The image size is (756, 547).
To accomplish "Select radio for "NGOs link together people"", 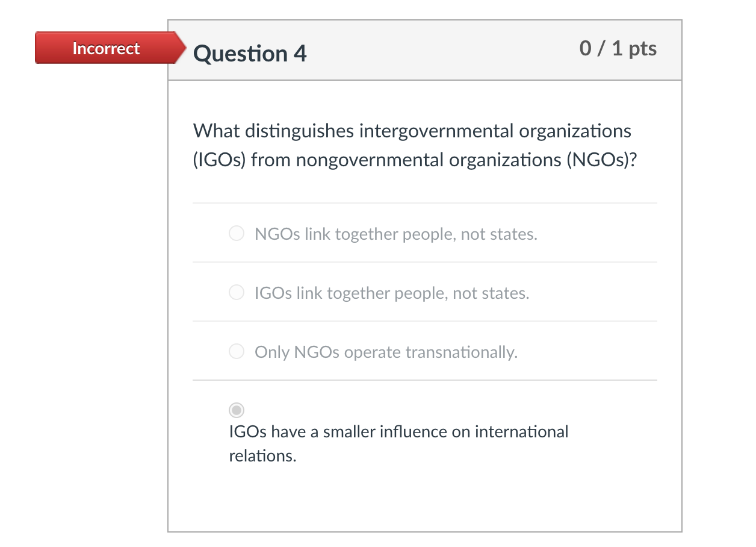I will 237,233.
